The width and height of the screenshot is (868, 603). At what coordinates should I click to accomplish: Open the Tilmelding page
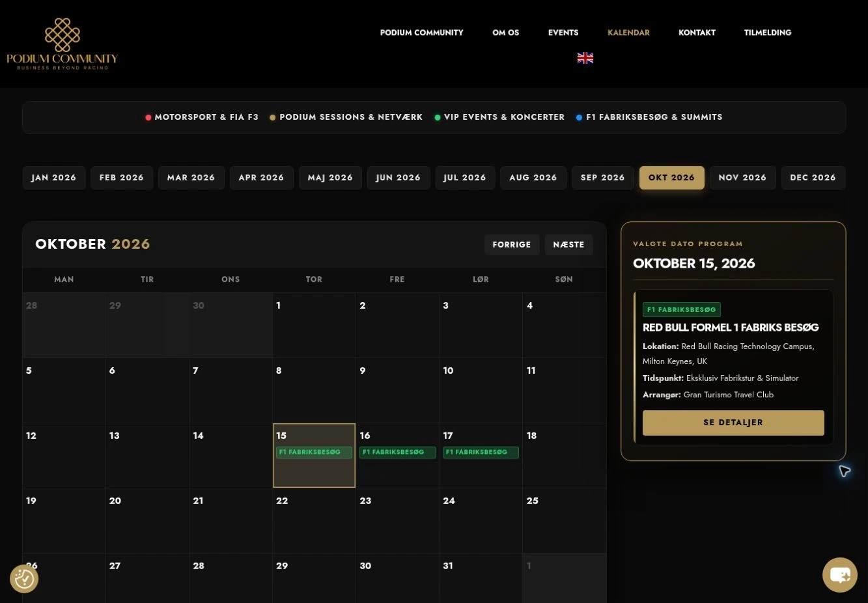[768, 33]
